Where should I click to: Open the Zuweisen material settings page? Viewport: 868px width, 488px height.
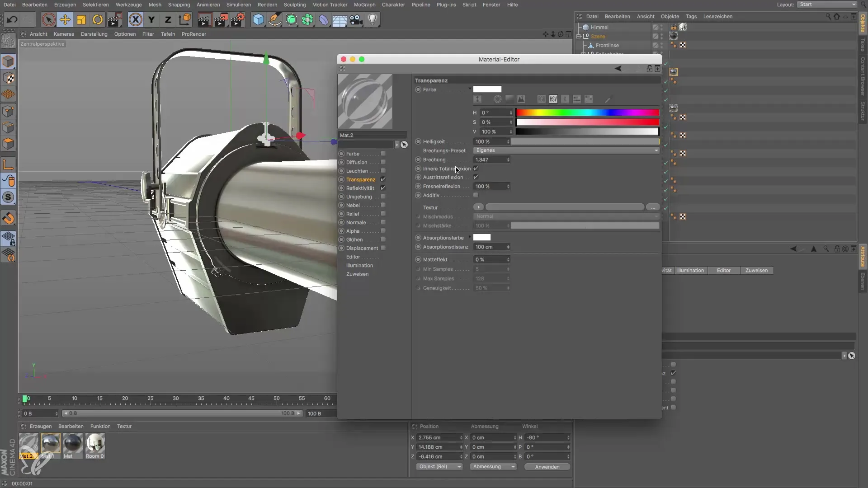click(x=357, y=274)
